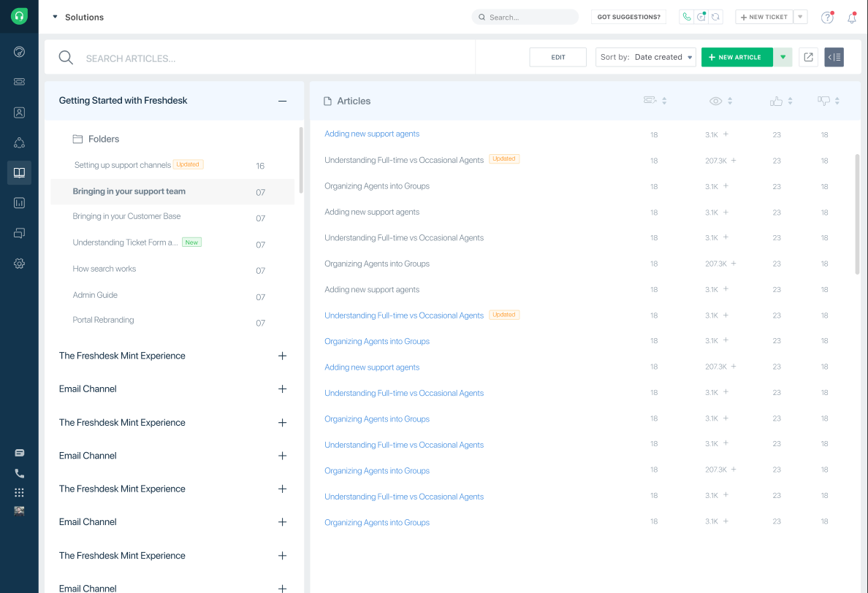Viewport: 868px width, 593px height.
Task: Click the Articles heading
Action: [x=347, y=102]
